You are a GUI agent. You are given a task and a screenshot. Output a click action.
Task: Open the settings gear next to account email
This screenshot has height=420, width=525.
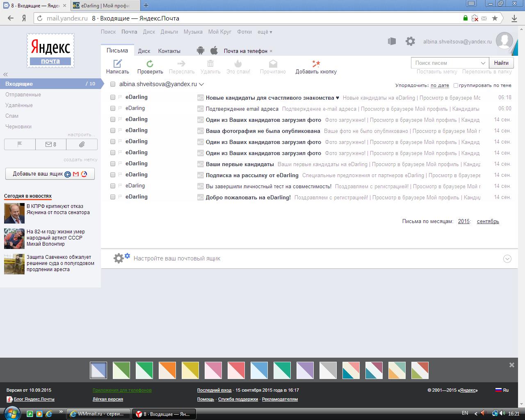pos(410,41)
